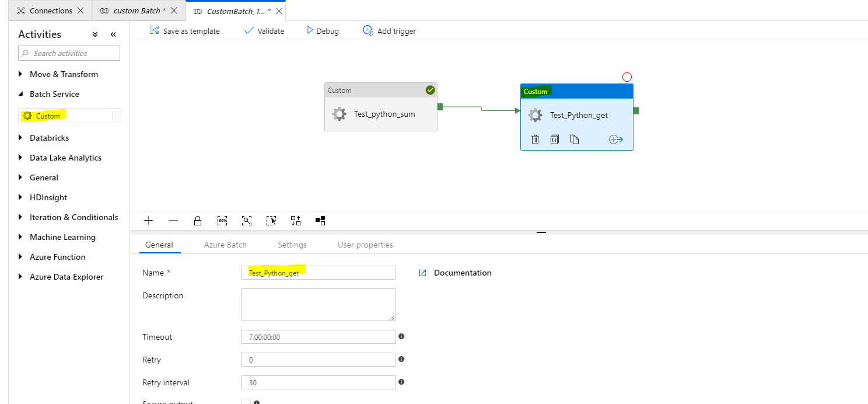Image resolution: width=868 pixels, height=404 pixels.
Task: Click the activity Name input field
Action: coord(318,272)
